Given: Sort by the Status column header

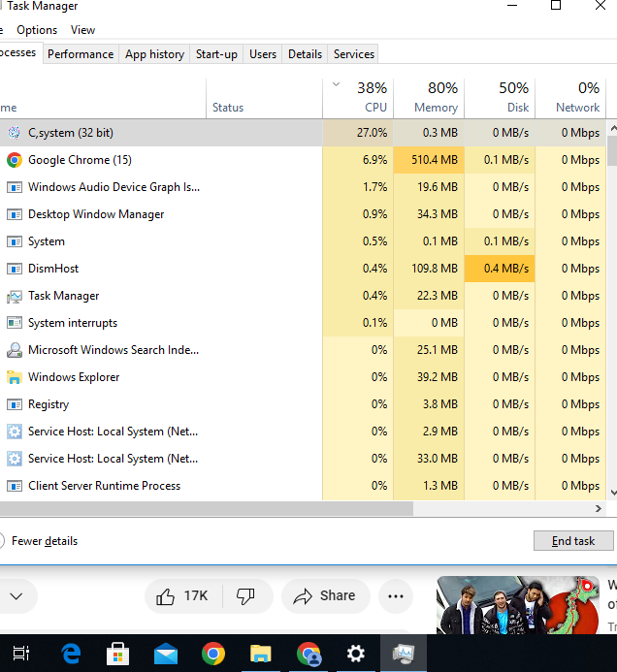Looking at the screenshot, I should pyautogui.click(x=265, y=98).
